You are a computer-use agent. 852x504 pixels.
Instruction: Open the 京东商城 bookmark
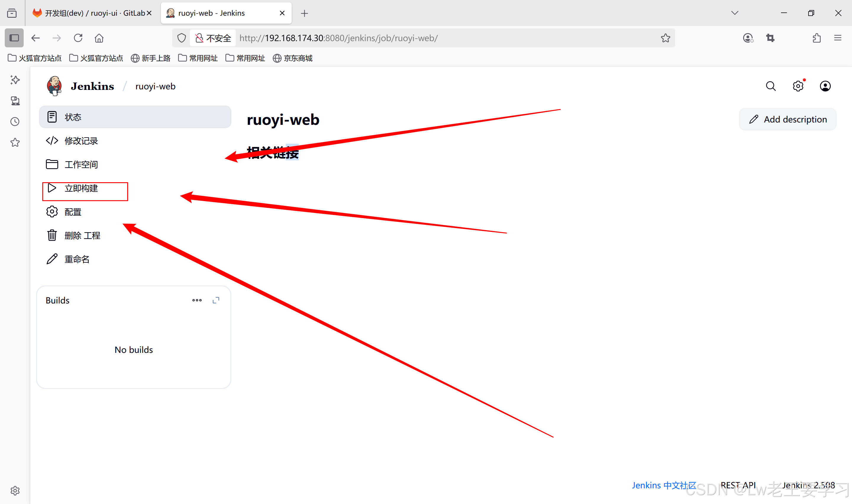[x=293, y=58]
